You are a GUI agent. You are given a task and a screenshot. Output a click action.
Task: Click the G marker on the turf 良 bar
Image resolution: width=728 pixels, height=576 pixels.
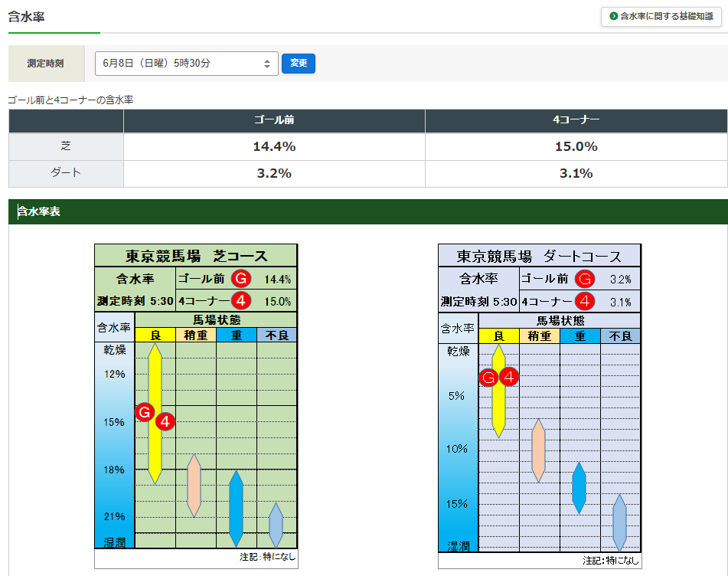coord(145,412)
